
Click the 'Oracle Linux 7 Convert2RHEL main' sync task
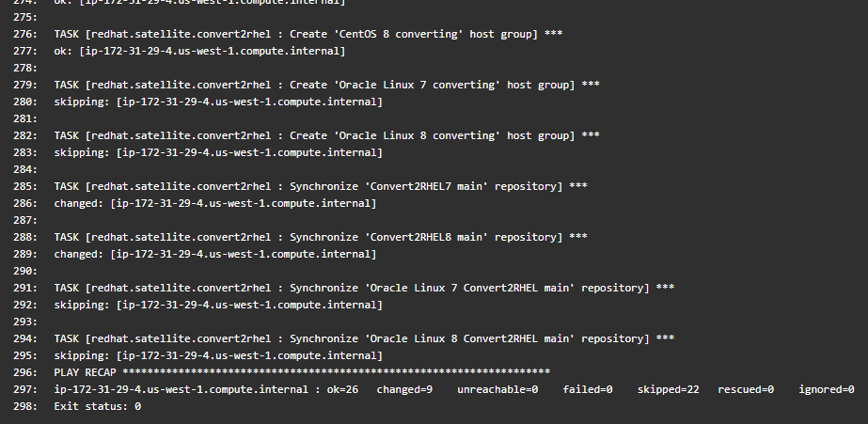pyautogui.click(x=364, y=288)
